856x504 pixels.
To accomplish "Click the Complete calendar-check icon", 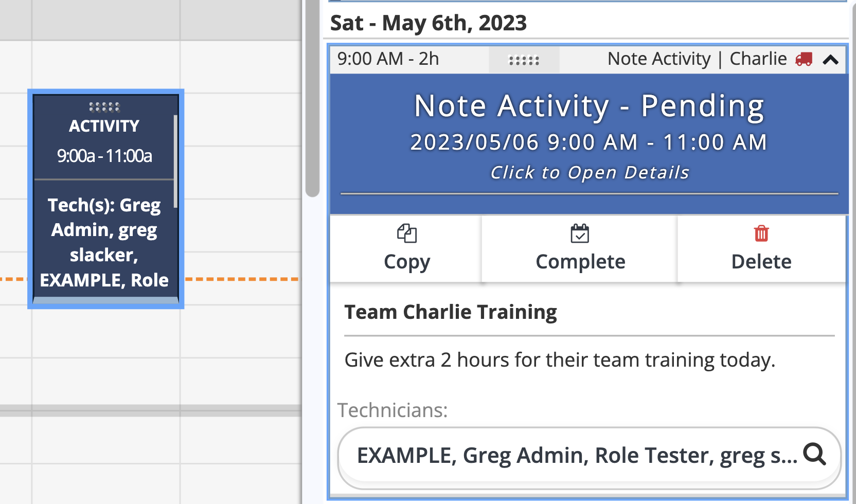I will pos(580,233).
